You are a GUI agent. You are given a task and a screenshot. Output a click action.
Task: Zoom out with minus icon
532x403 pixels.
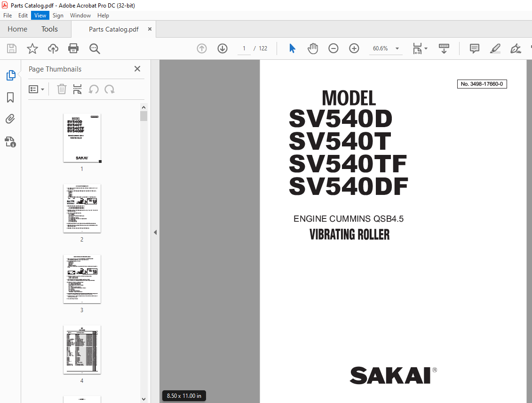point(333,48)
